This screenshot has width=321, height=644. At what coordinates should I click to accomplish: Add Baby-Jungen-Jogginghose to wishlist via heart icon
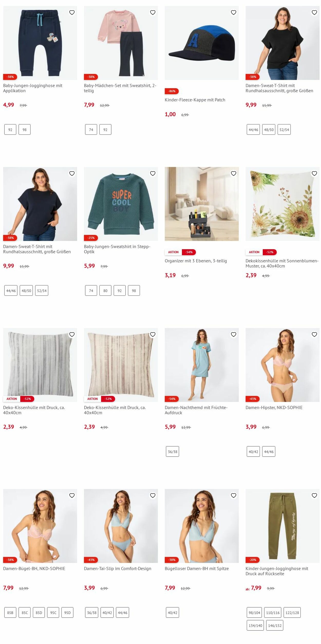(x=72, y=13)
